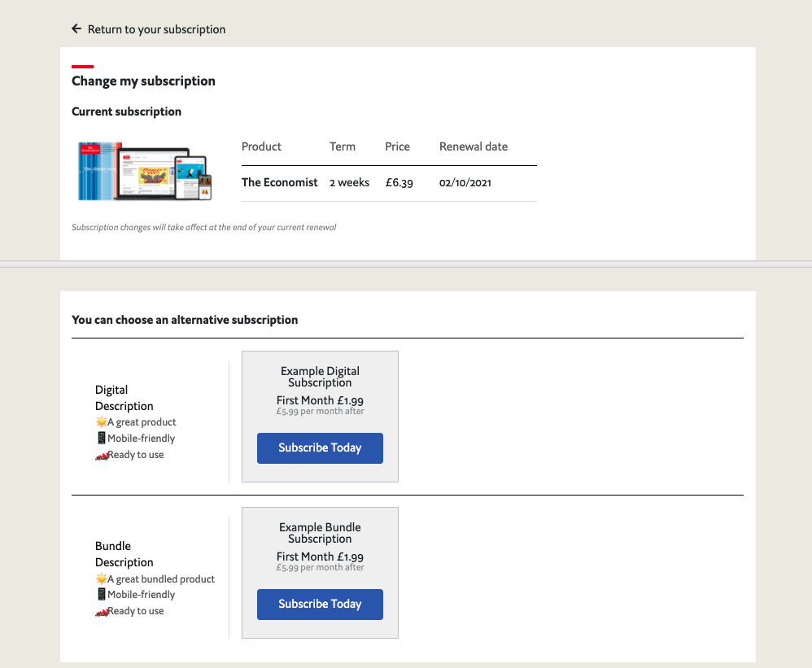Viewport: 812px width, 668px height.
Task: Click race car icon in Bundle description
Action: (102, 612)
